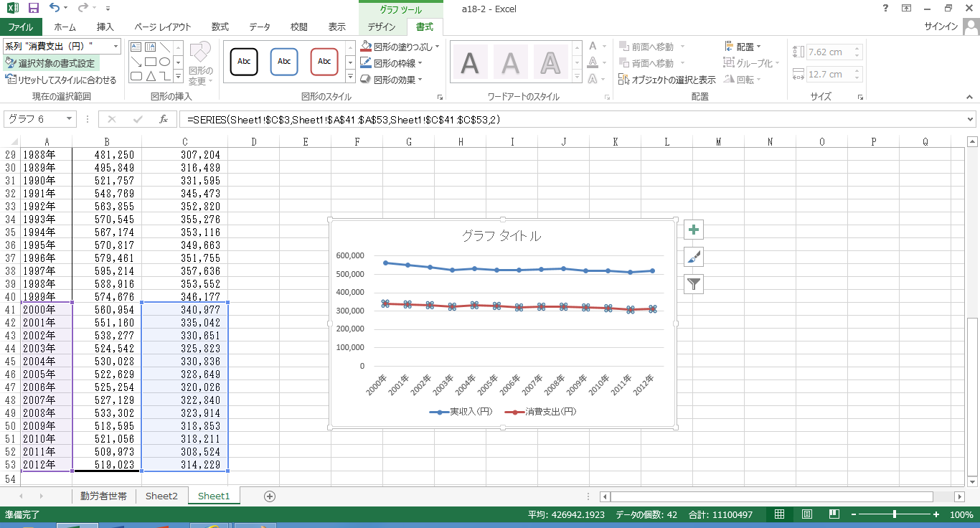Screen dimensions: 980x528
Task: Open Selection Pane (オブジェクトの選択と表示)
Action: tap(667, 80)
